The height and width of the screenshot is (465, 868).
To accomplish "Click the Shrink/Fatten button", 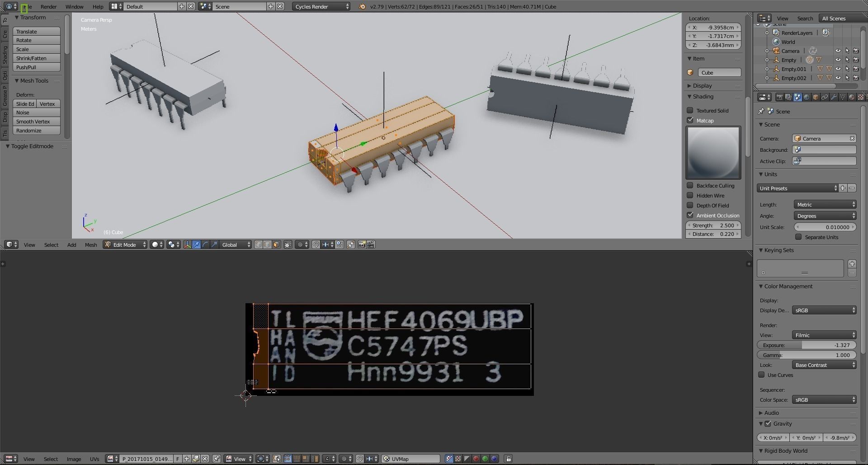I will click(x=37, y=58).
